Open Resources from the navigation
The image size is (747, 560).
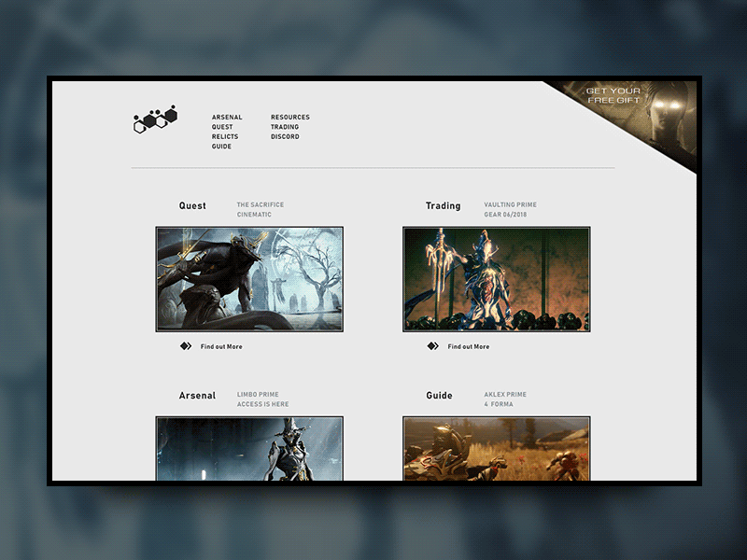(290, 118)
